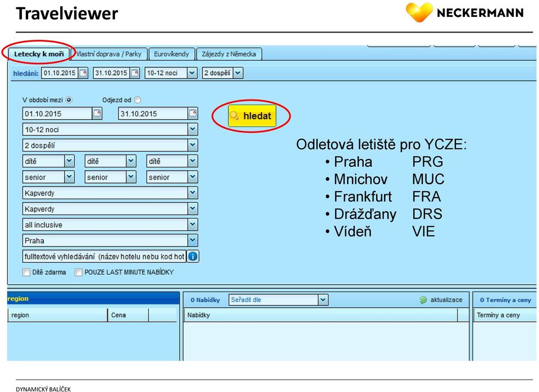The height and width of the screenshot is (392, 539).
Task: Open the third 'senior' dropdown
Action: [193, 177]
